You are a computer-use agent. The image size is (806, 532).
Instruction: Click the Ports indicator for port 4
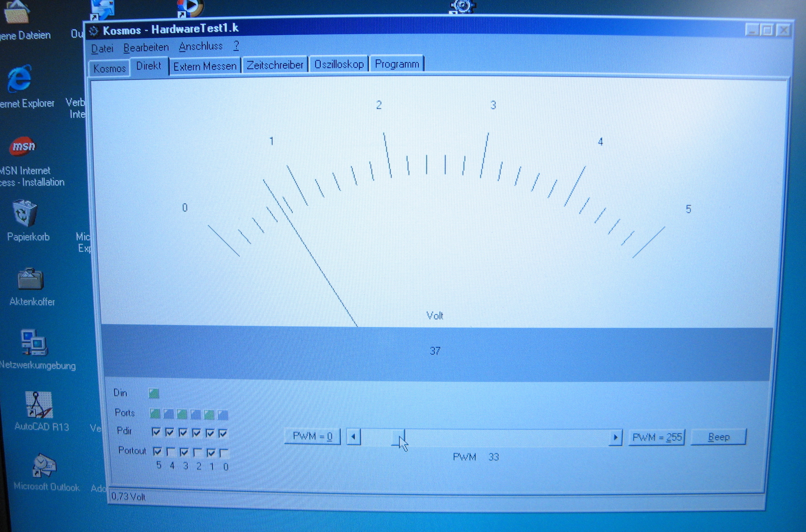pos(168,414)
